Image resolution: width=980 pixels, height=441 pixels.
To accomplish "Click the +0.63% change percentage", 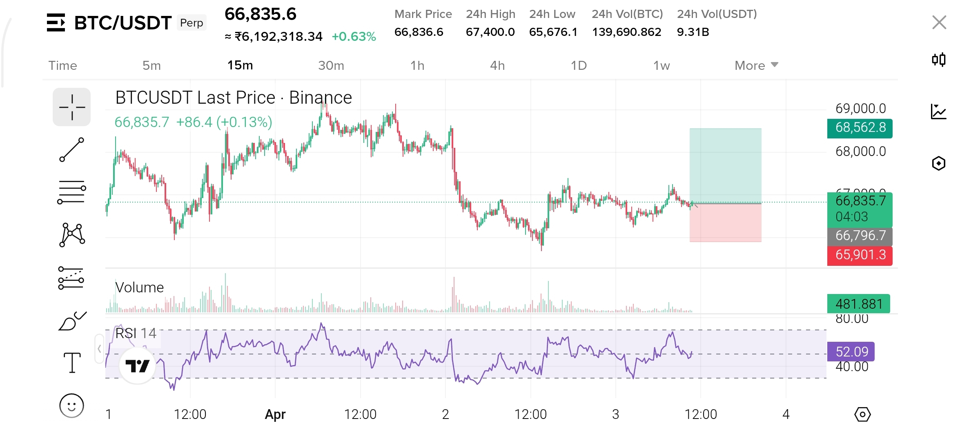I will [354, 37].
